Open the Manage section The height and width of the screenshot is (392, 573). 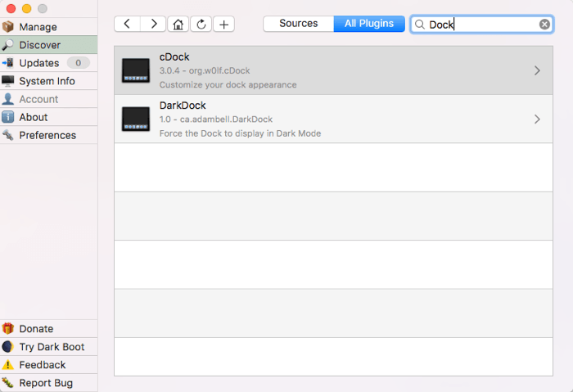48,27
